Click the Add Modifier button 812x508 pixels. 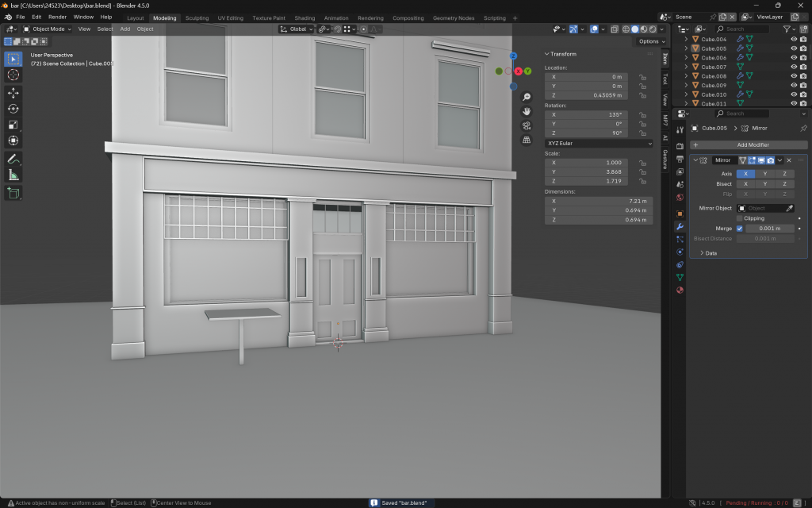[749, 144]
